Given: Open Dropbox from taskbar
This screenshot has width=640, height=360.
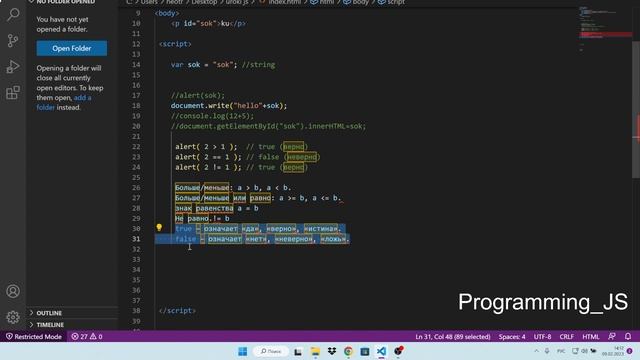Looking at the screenshot, I should (x=332, y=351).
